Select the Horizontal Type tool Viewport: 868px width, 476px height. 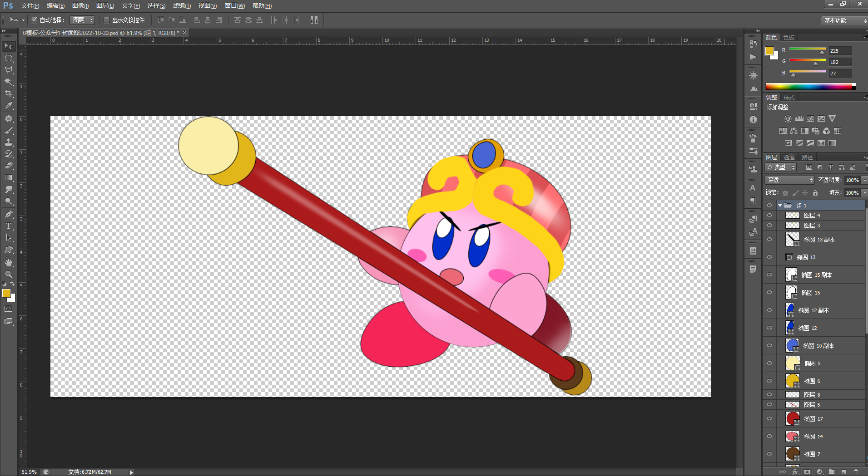click(x=9, y=226)
